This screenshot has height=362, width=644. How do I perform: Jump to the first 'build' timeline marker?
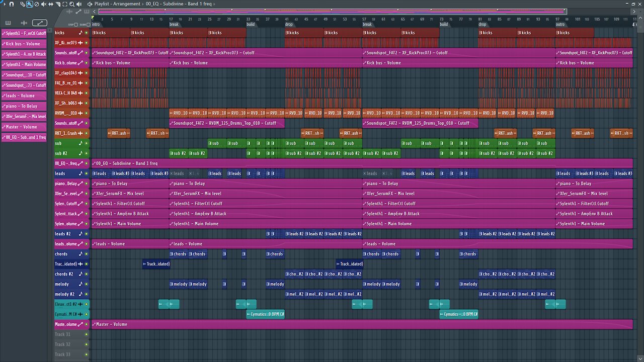(251, 24)
